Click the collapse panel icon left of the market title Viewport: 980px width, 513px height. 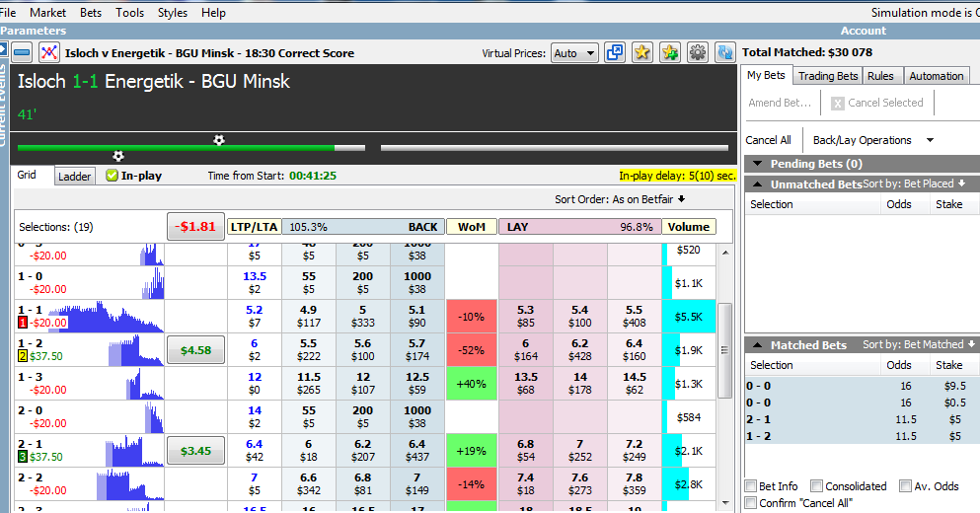click(22, 53)
